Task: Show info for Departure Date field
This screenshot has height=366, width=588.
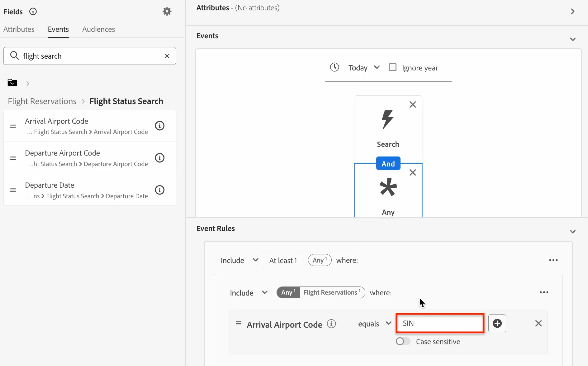Action: click(x=160, y=190)
